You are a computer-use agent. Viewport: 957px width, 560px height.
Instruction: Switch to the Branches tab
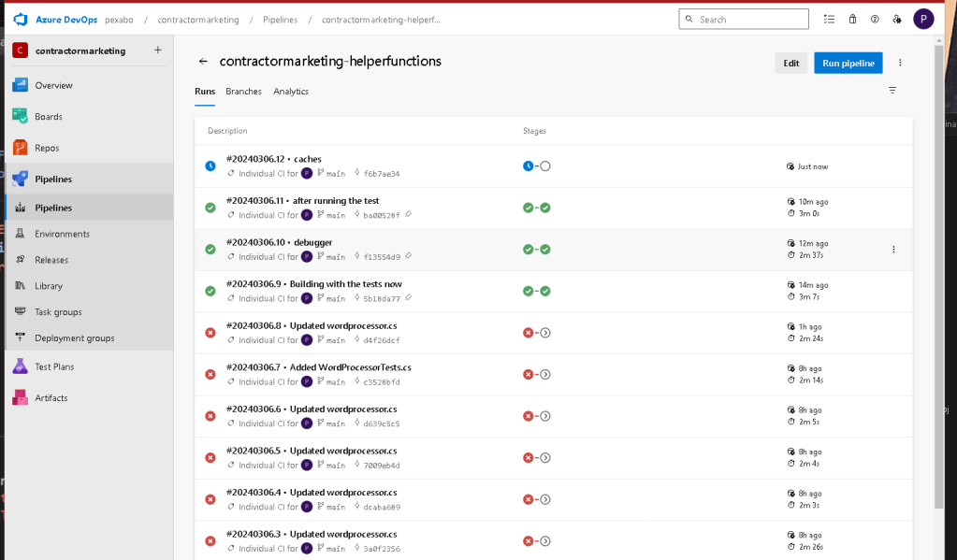pos(243,91)
